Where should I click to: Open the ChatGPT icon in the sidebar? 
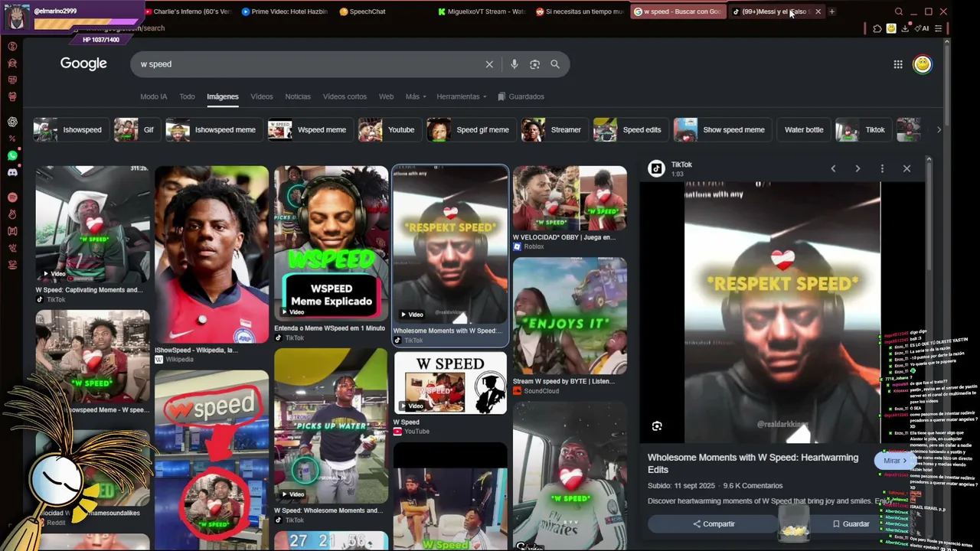point(12,122)
